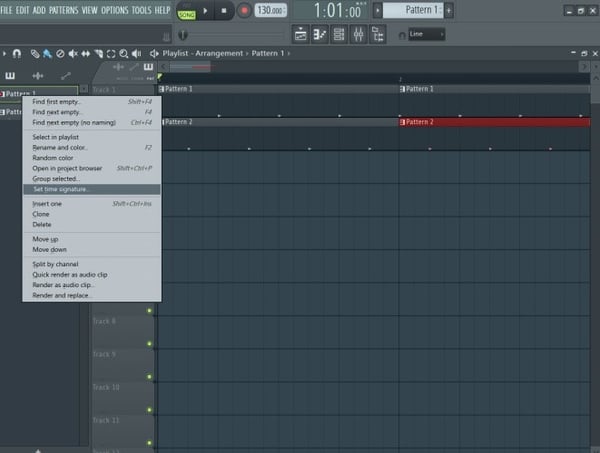Pick the Zoom tool in Playlist

[x=124, y=54]
